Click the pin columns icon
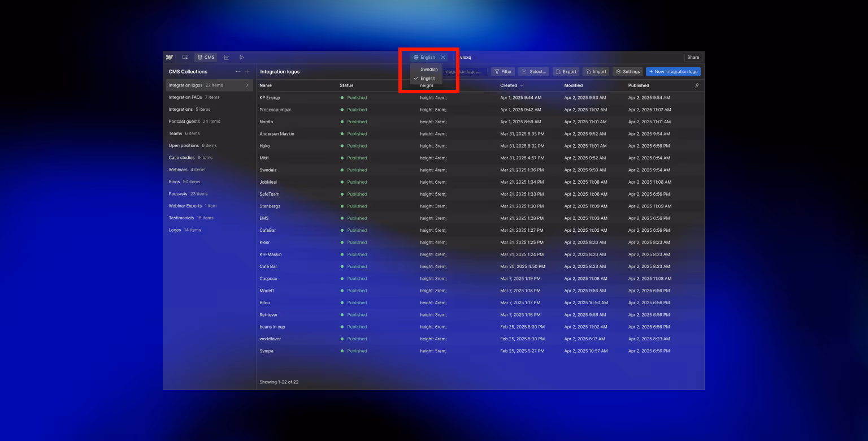Image resolution: width=868 pixels, height=441 pixels. click(x=697, y=85)
